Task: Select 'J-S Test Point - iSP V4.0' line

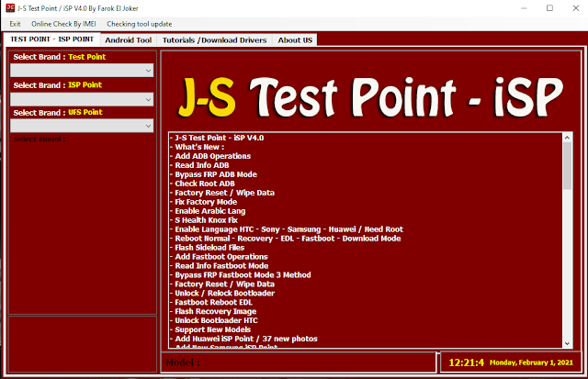Action: pyautogui.click(x=219, y=138)
